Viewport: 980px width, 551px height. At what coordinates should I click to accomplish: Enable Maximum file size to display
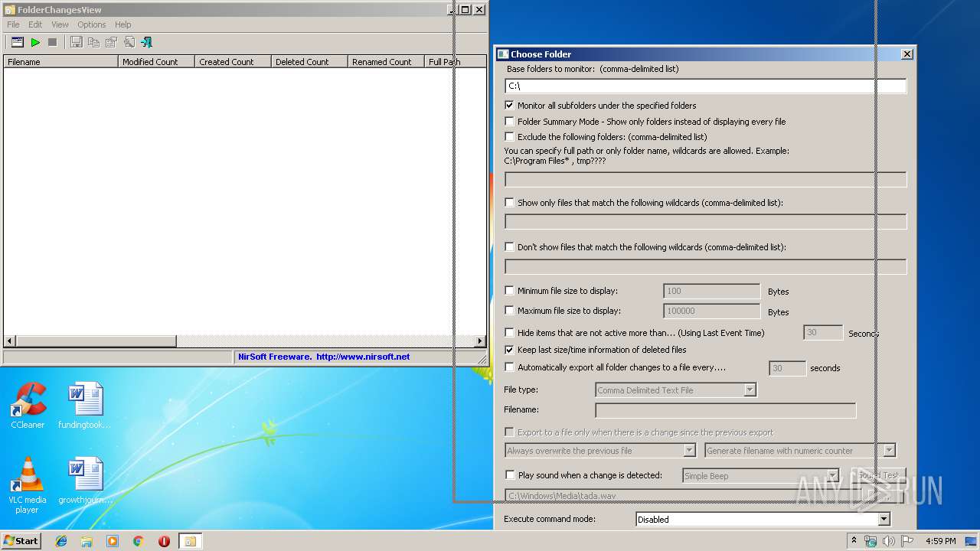click(509, 310)
